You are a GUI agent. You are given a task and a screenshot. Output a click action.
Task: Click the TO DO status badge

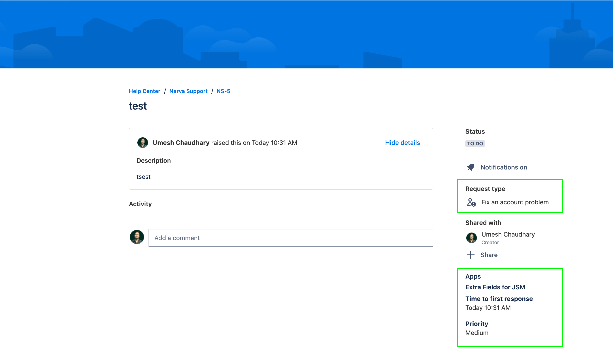(475, 144)
